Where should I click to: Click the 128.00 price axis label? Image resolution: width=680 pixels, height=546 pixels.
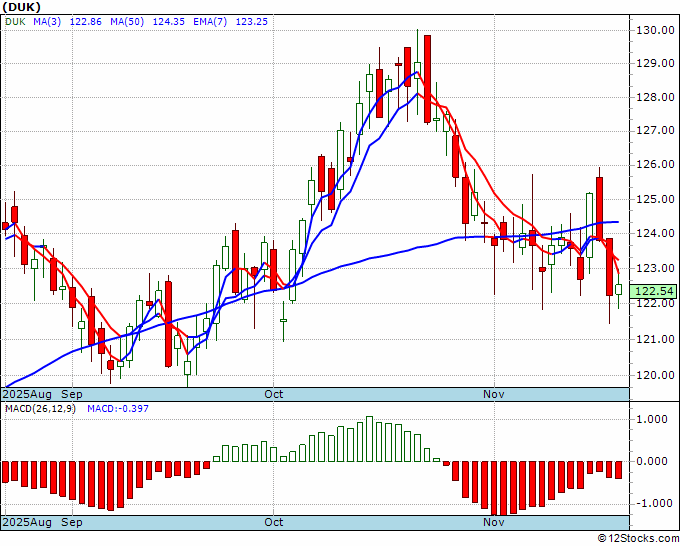655,97
